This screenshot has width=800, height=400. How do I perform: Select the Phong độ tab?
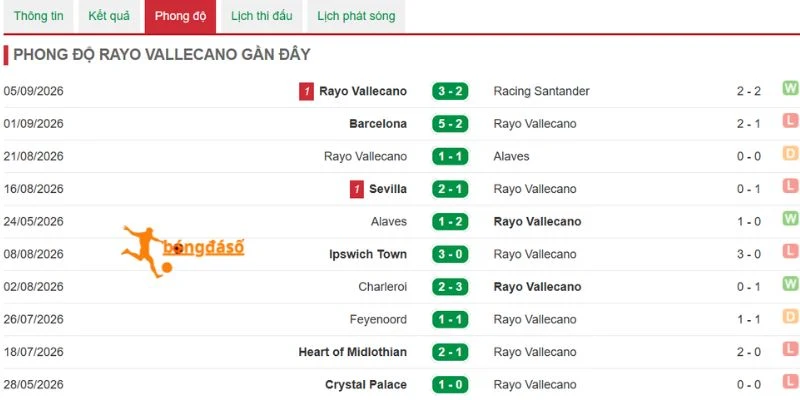181,16
